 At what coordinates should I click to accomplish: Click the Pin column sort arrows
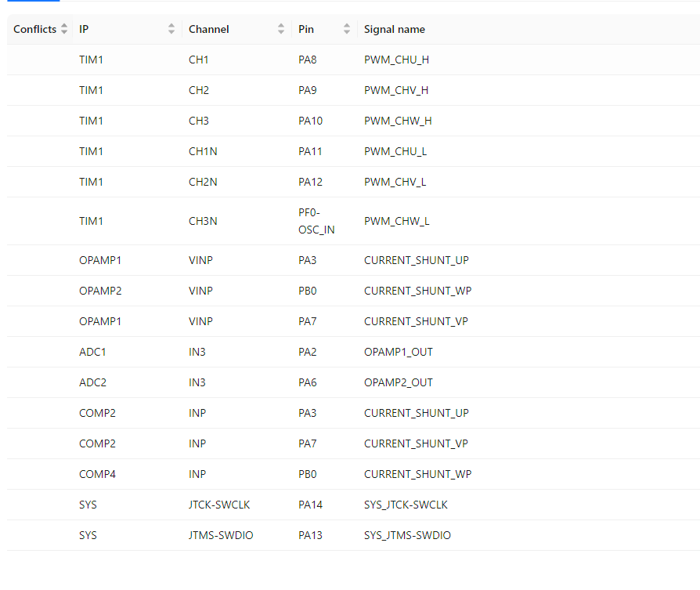tap(347, 29)
